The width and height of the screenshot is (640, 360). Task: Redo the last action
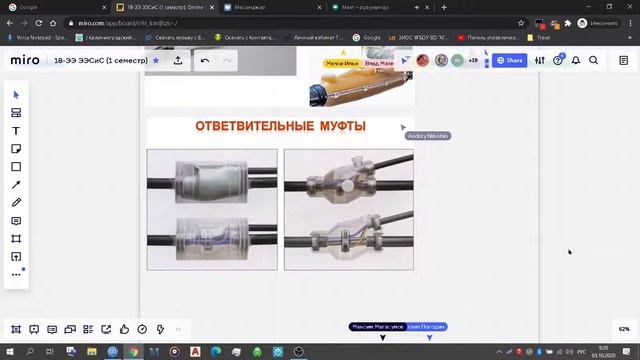(x=227, y=60)
